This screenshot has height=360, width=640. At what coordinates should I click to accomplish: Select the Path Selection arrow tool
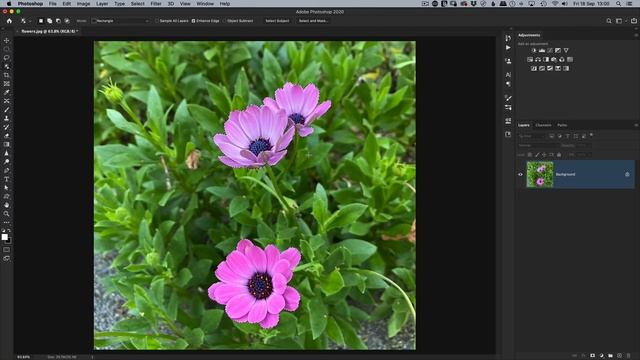click(x=7, y=188)
